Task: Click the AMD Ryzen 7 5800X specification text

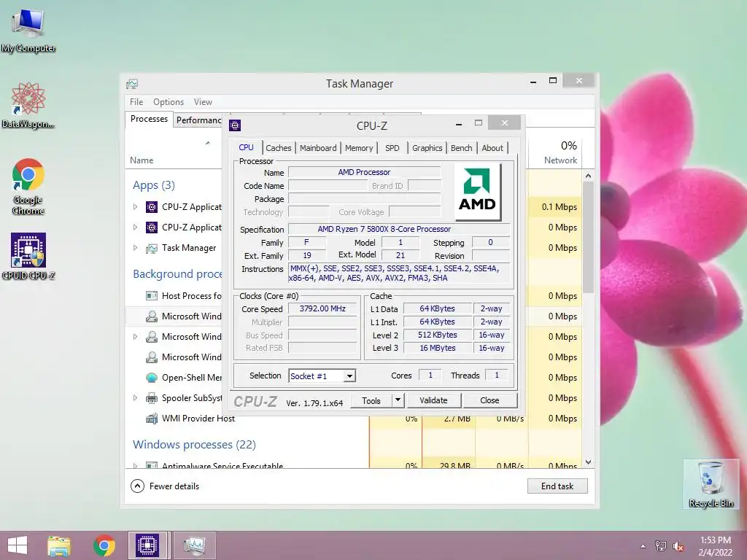Action: [x=384, y=229]
